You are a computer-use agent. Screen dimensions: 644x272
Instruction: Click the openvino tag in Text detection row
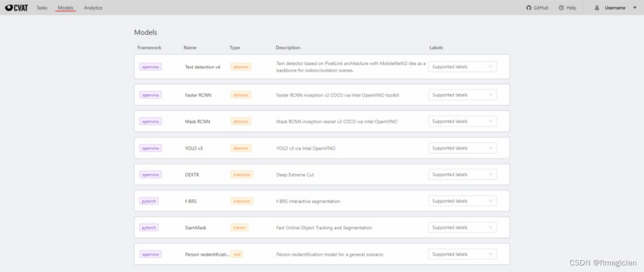[x=150, y=66]
